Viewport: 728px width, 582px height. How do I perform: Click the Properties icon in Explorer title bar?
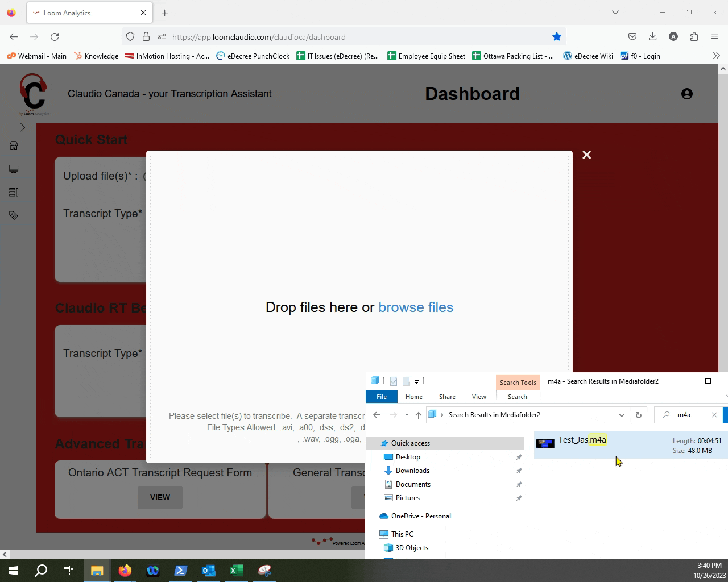pyautogui.click(x=394, y=381)
